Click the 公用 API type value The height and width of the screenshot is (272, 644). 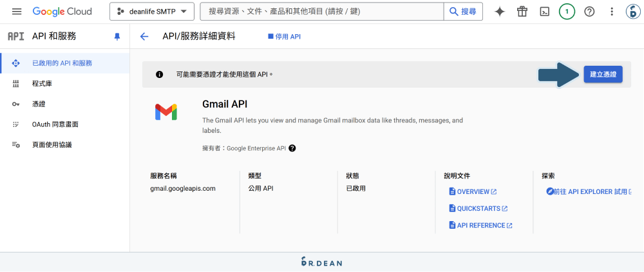(261, 189)
